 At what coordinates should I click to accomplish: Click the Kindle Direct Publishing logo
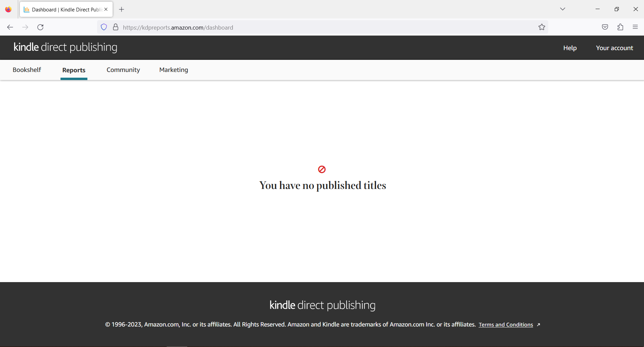[65, 47]
